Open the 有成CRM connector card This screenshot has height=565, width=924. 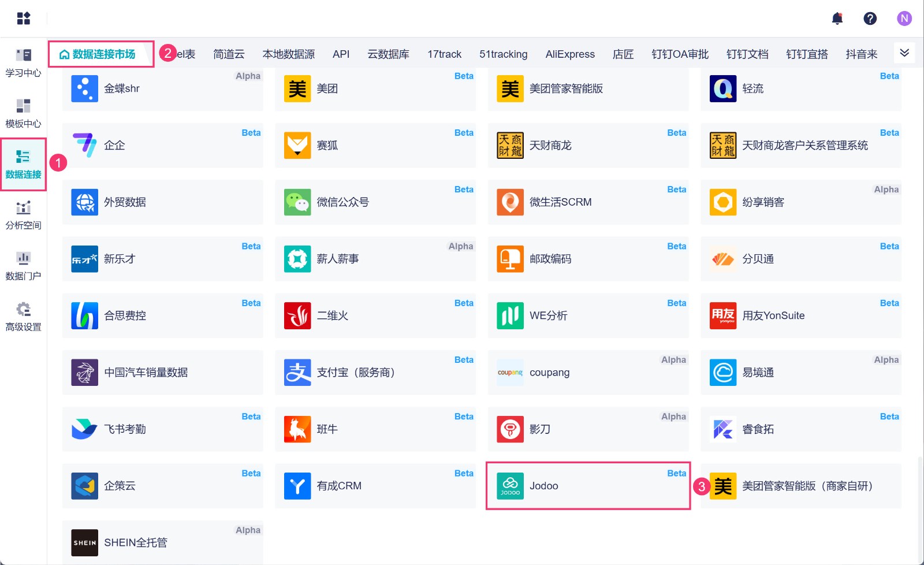[x=375, y=486]
